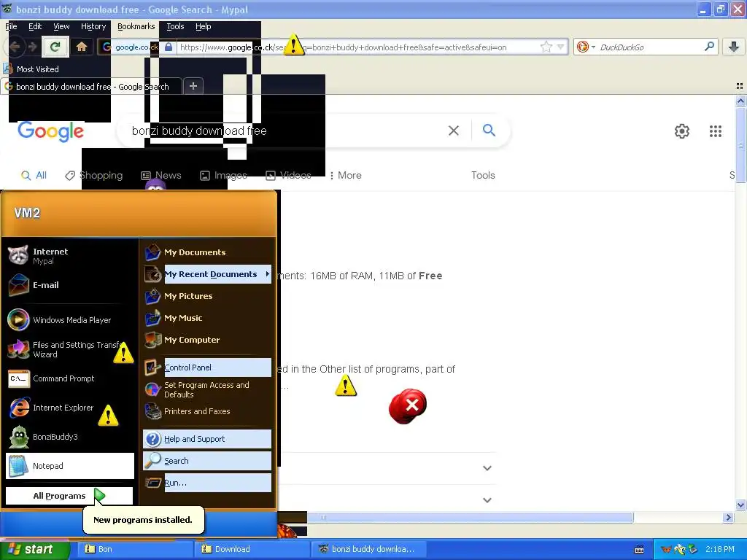This screenshot has height=560, width=747.
Task: Open Help and Support
Action: [x=207, y=439]
